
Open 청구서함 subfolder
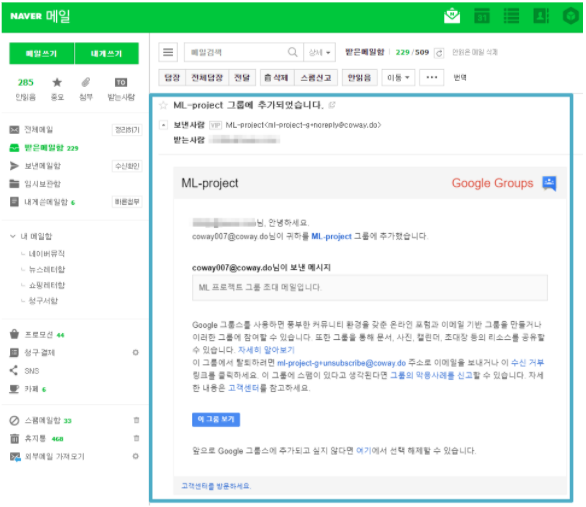click(43, 301)
